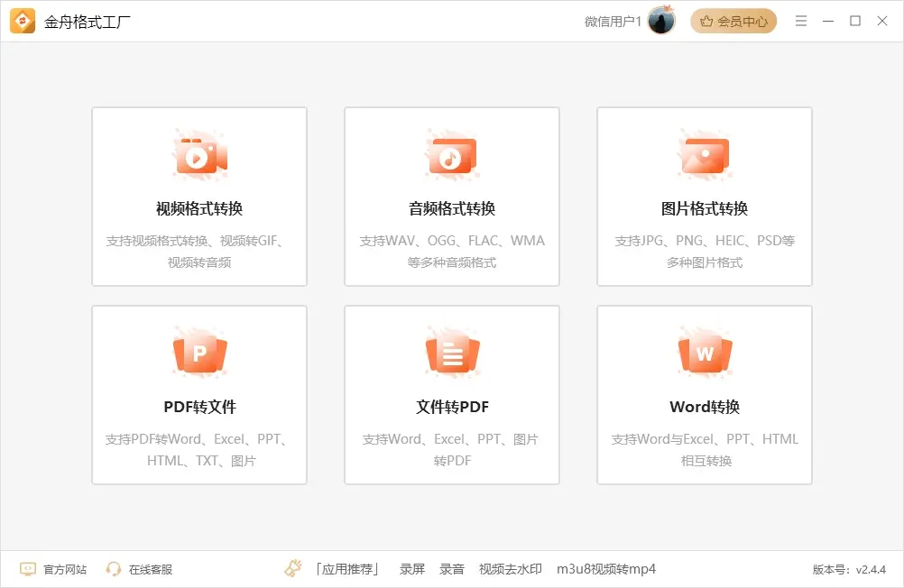
Task: Open the video format conversion camera icon
Action: click(x=199, y=155)
